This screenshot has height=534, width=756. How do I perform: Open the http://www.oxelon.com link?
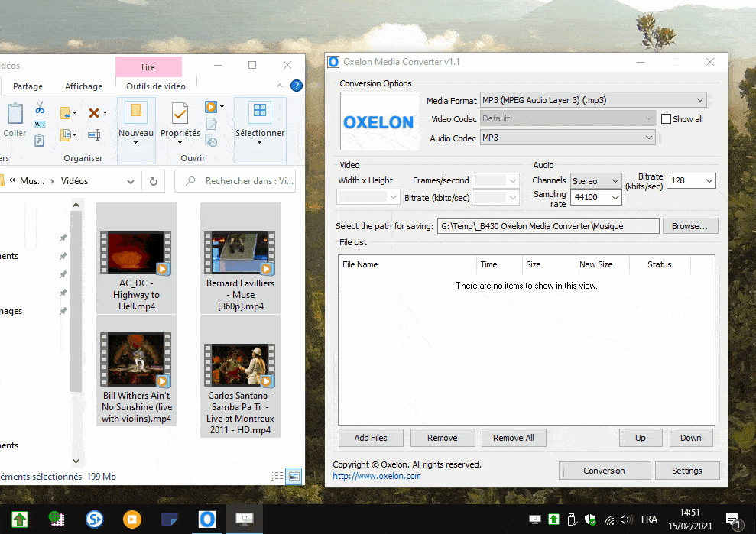click(377, 476)
